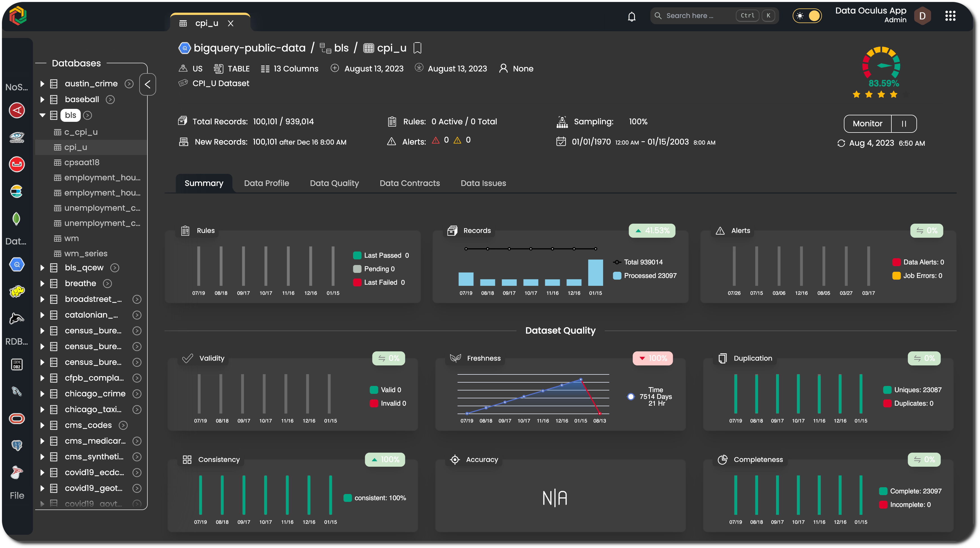Collapse the Databases side panel
The width and height of the screenshot is (980, 548).
click(x=148, y=84)
